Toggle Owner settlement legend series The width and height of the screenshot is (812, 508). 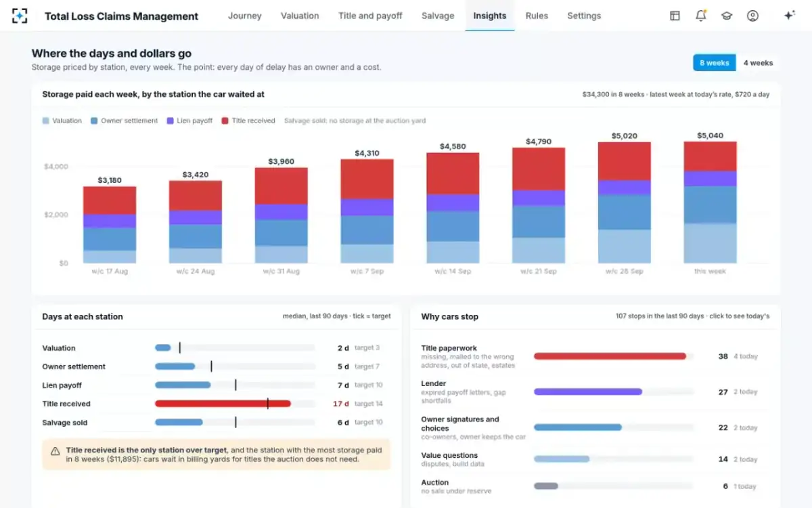(x=125, y=121)
